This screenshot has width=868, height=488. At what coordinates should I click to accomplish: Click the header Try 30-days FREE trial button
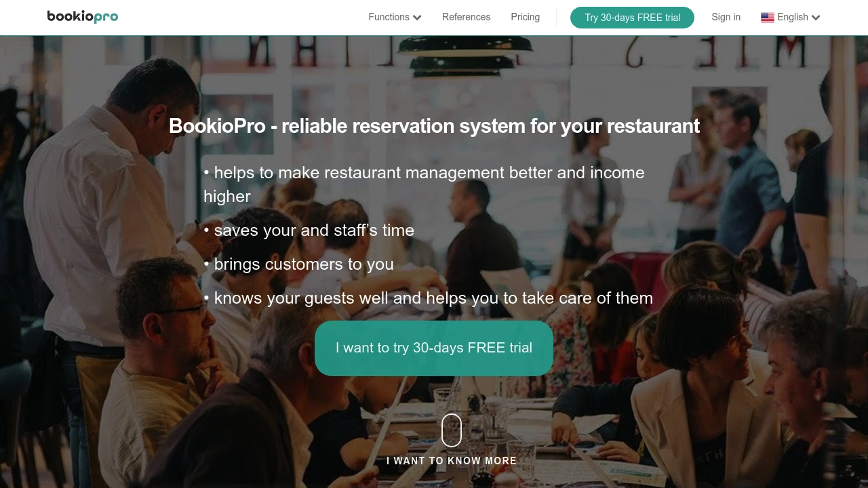click(632, 18)
